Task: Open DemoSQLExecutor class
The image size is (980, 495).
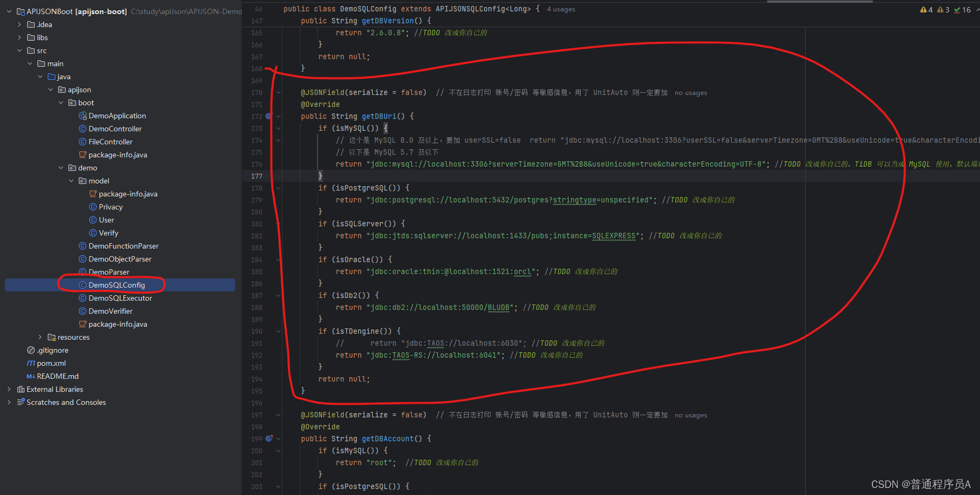Action: [121, 298]
